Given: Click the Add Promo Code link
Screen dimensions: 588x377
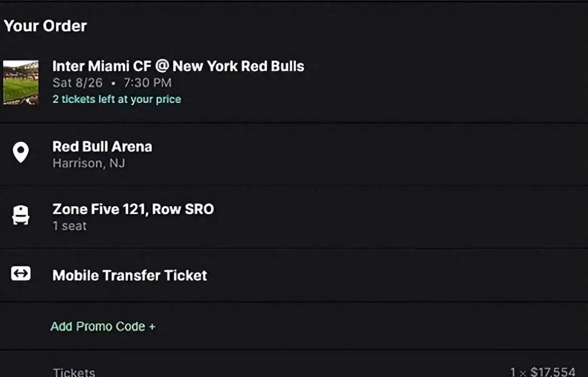Looking at the screenshot, I should click(98, 327).
